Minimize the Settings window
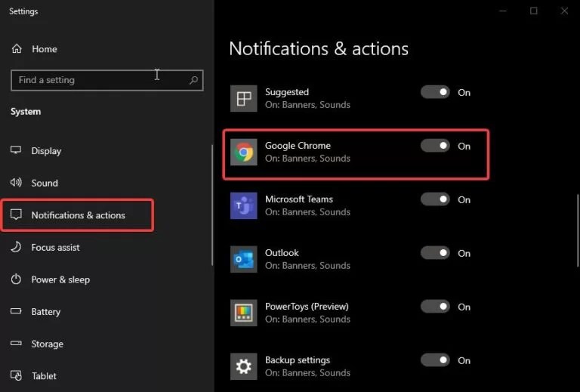The height and width of the screenshot is (392, 580). pyautogui.click(x=503, y=11)
